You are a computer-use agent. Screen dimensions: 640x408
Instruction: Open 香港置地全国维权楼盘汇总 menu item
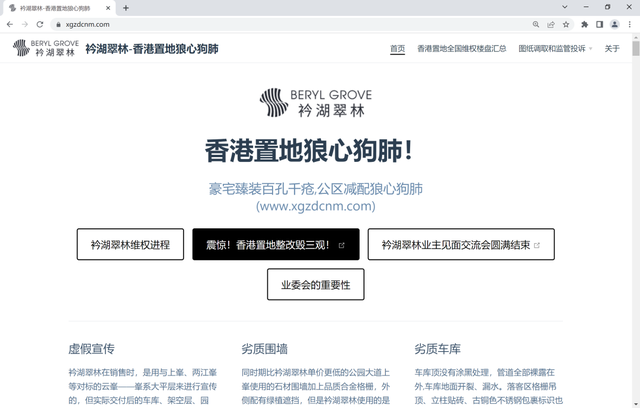tap(462, 49)
